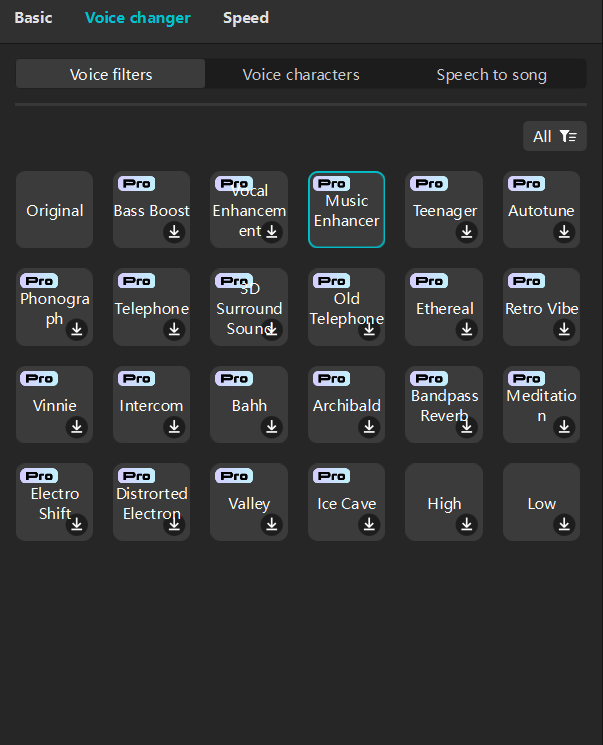Apply the Original voice filter
603x745 pixels.
pyautogui.click(x=55, y=210)
